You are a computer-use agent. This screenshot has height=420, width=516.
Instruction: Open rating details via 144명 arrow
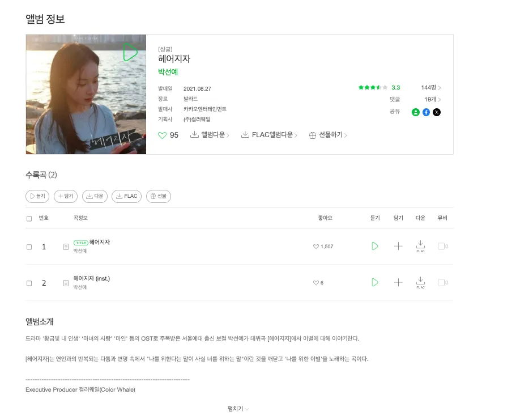click(x=429, y=88)
